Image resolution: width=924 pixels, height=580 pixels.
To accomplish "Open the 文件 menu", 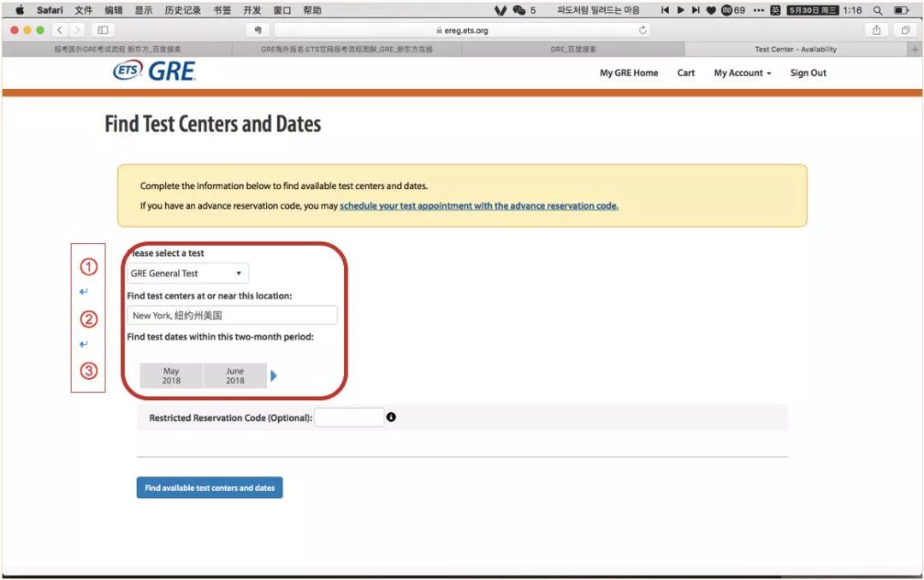I will point(84,10).
